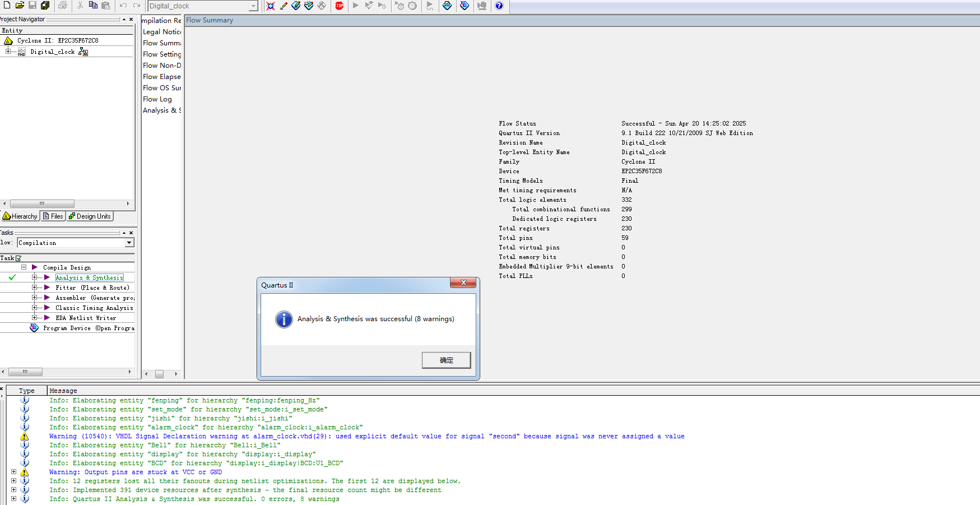The height and width of the screenshot is (505, 980).
Task: Toggle the Task column checkmark header
Action: [18, 258]
